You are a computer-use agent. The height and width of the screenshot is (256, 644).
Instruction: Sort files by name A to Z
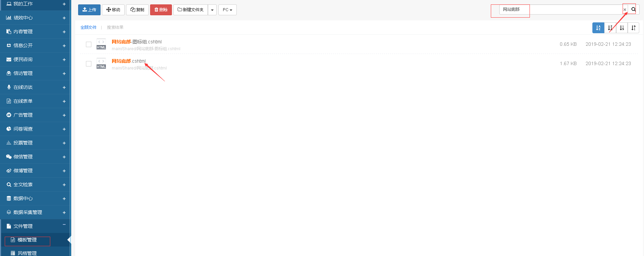click(598, 28)
